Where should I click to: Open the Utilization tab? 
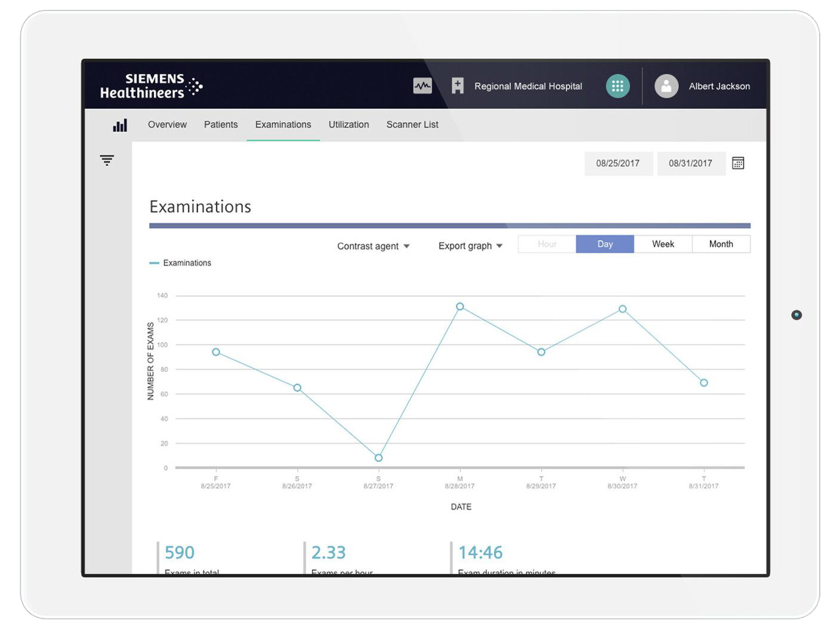click(348, 125)
